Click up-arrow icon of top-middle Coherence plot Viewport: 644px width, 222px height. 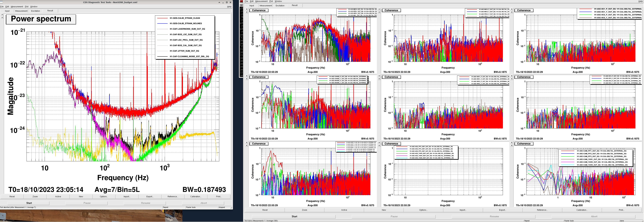tap(379, 12)
